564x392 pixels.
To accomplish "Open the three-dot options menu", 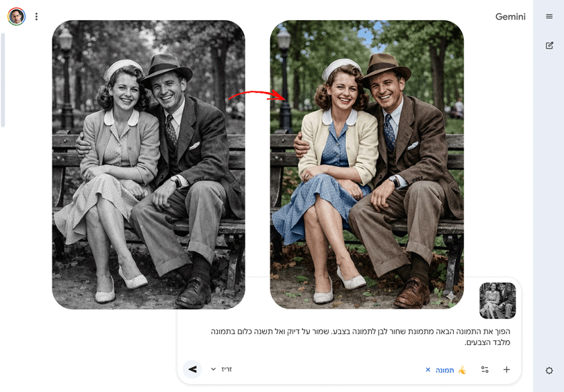I will 36,17.
